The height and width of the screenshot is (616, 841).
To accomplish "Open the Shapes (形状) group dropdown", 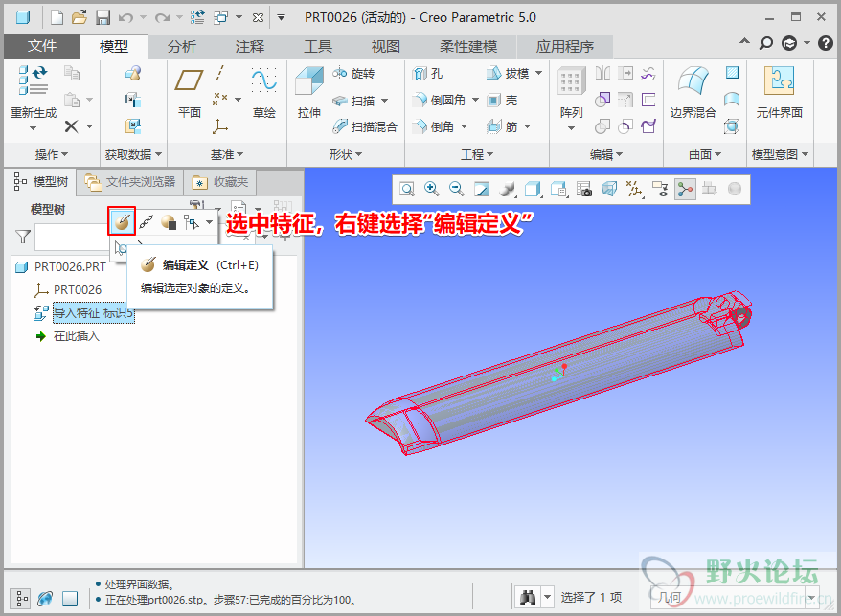I will [346, 154].
